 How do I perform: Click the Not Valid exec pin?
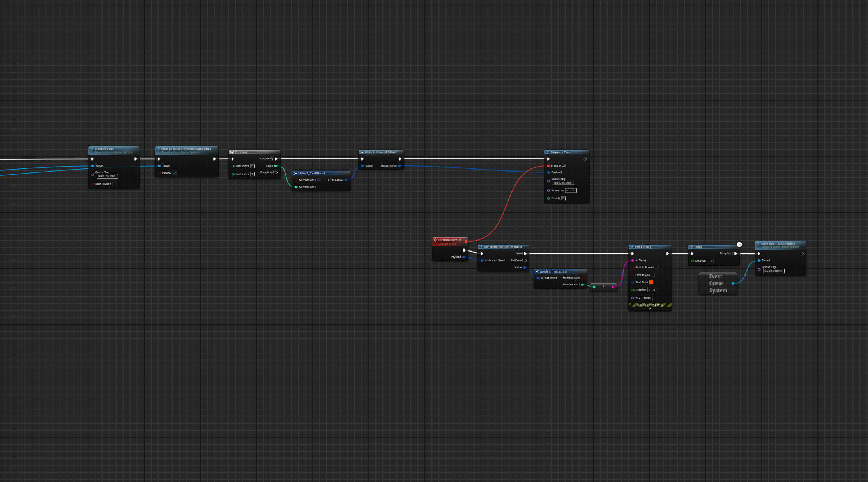tap(525, 260)
